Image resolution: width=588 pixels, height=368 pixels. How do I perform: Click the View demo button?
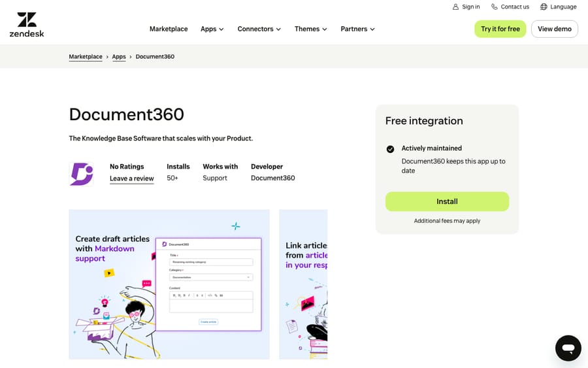[x=555, y=29]
